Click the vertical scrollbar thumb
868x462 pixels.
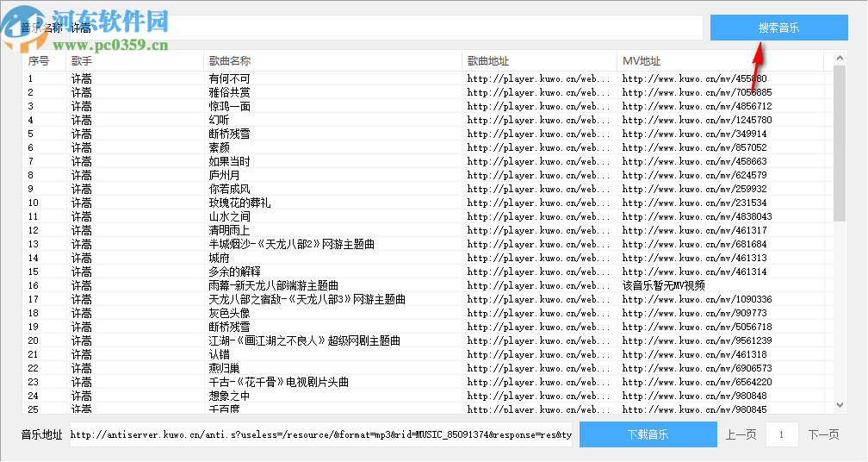pos(840,143)
